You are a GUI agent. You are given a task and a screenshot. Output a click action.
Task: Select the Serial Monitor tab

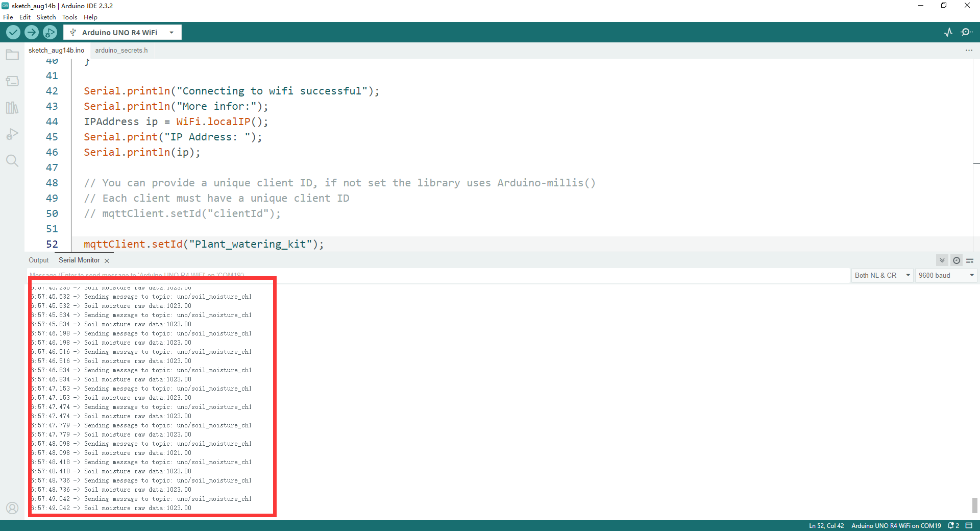(x=79, y=260)
